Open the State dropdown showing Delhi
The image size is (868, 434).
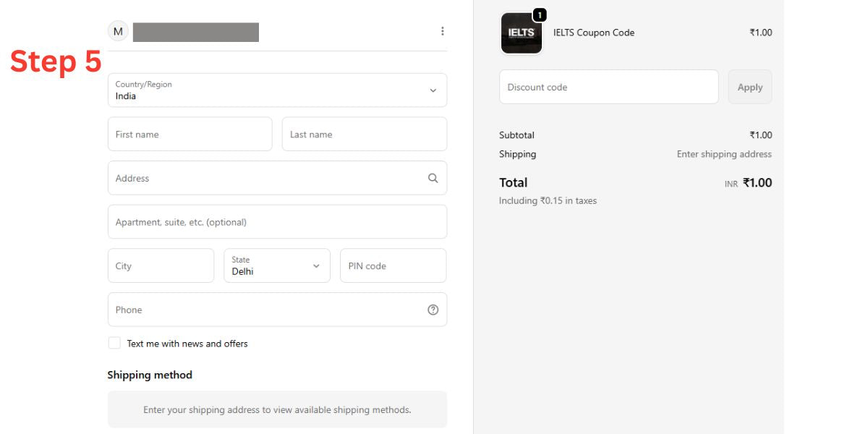[x=277, y=265]
